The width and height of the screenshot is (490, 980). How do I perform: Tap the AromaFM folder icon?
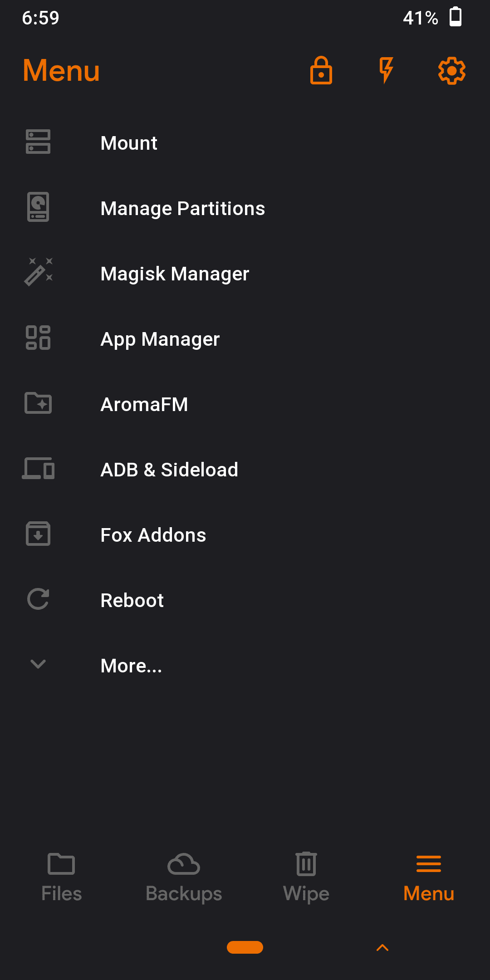(x=38, y=403)
